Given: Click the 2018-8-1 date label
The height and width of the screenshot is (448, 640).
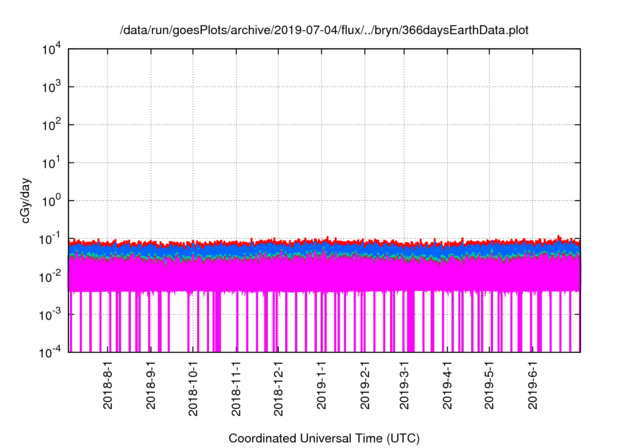Looking at the screenshot, I should click(108, 385).
